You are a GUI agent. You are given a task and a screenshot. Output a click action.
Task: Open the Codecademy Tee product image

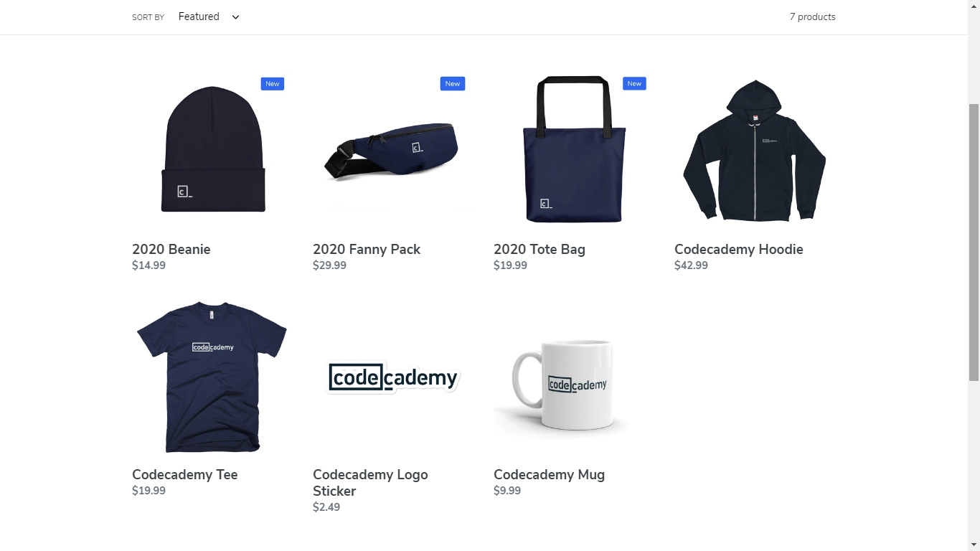coord(212,377)
